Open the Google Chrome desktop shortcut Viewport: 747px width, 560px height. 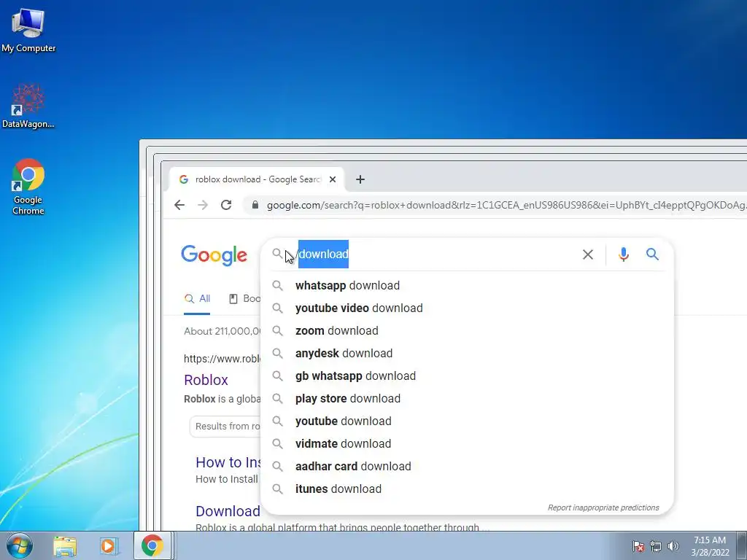[x=28, y=187]
